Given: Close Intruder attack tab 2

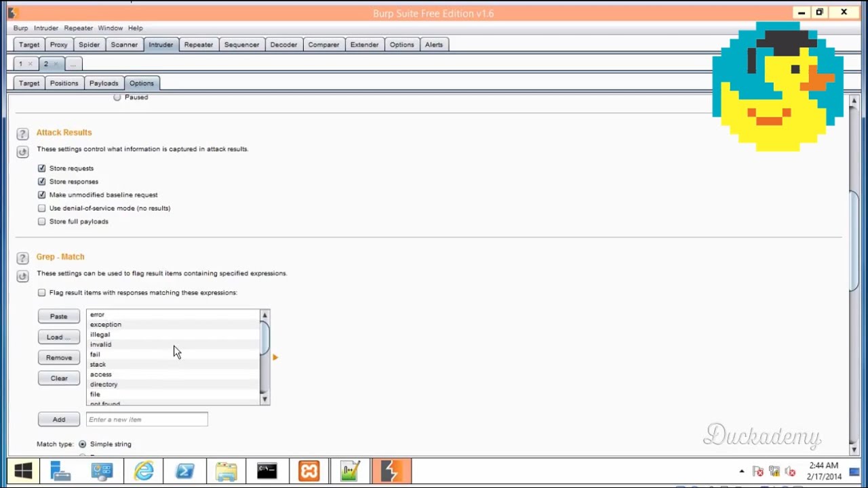Looking at the screenshot, I should point(56,64).
